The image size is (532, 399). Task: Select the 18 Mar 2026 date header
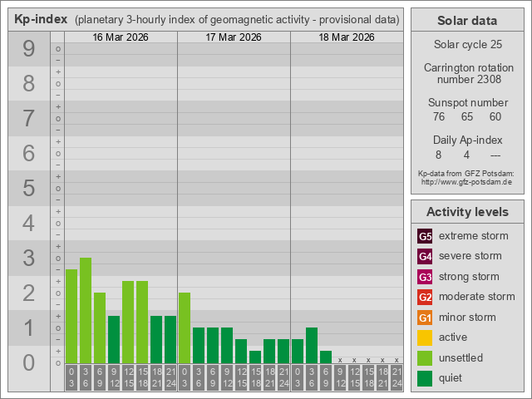click(347, 37)
